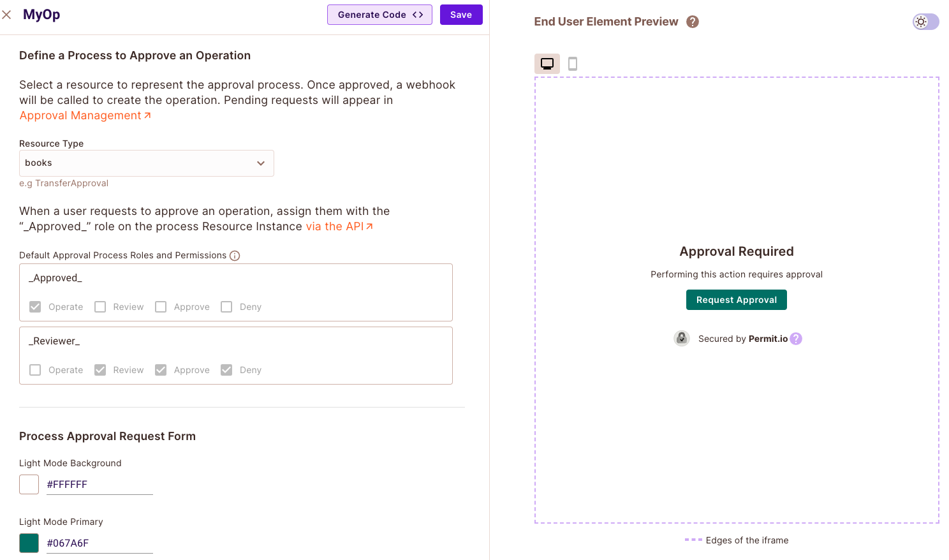Screen dimensions: 949x560
Task: Switch to mobile preview icon
Action: [x=573, y=64]
